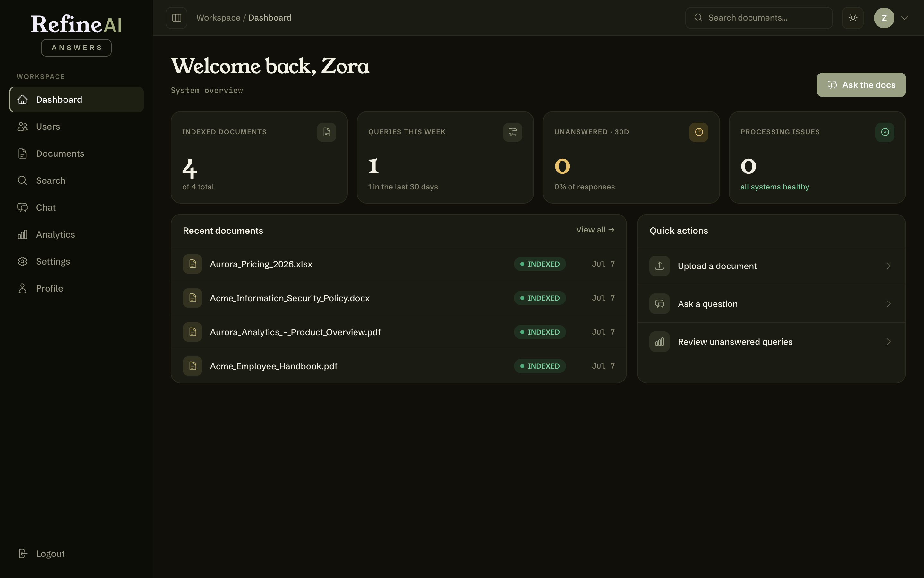Click chevron on Upload a document row
This screenshot has height=578, width=924.
[888, 266]
